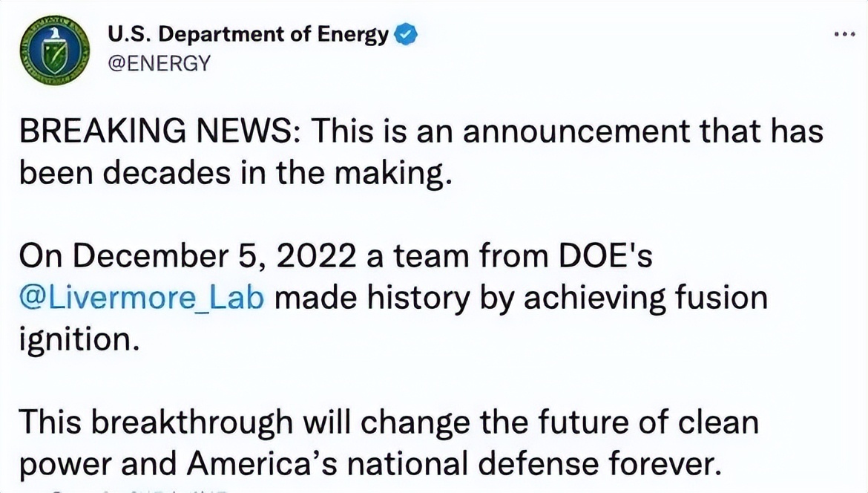868x493 pixels.
Task: Click the @ENERGY account handle
Action: pos(159,63)
